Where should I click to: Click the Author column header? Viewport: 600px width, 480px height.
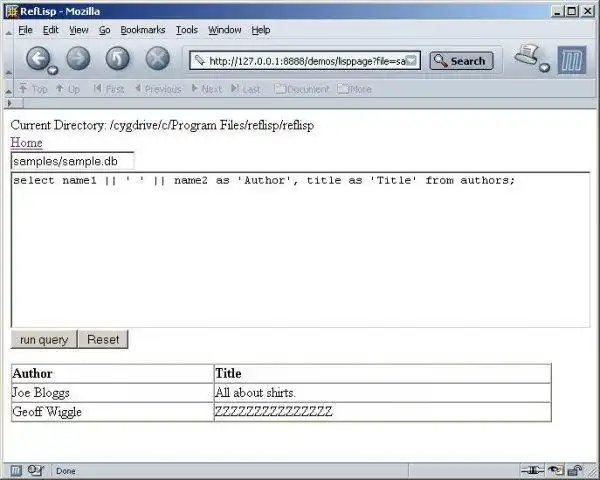(x=112, y=374)
